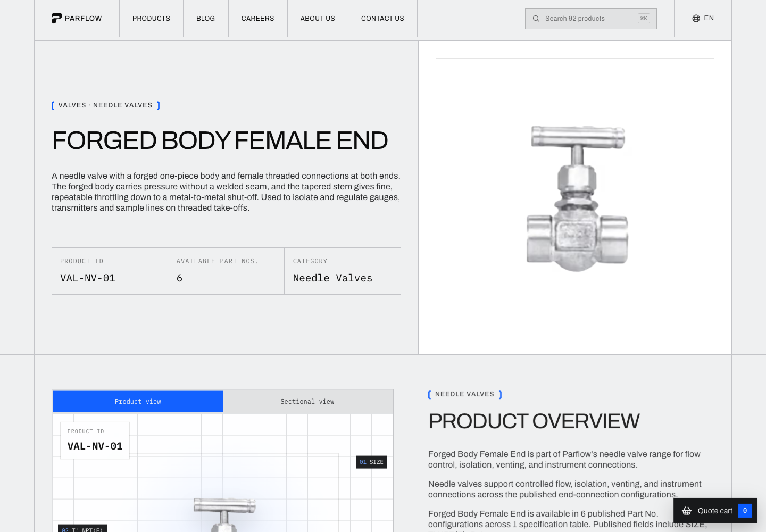The image size is (766, 532).
Task: Click the Needle Valves category value
Action: (x=332, y=278)
